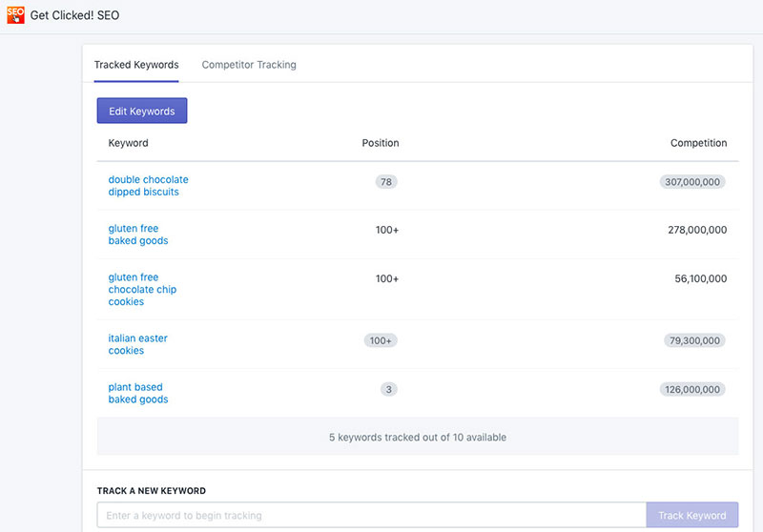Open the gluten free baked goods keyword

click(x=137, y=235)
